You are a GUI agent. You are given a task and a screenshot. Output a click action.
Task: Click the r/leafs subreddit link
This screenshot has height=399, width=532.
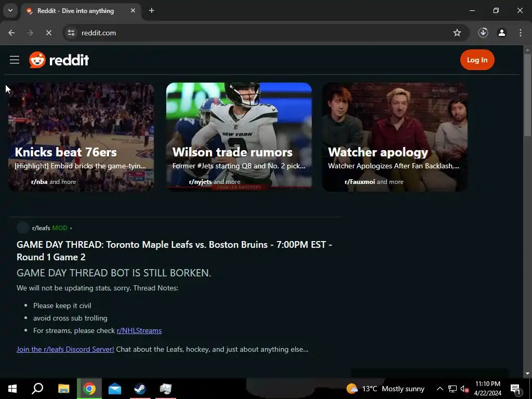tap(41, 228)
